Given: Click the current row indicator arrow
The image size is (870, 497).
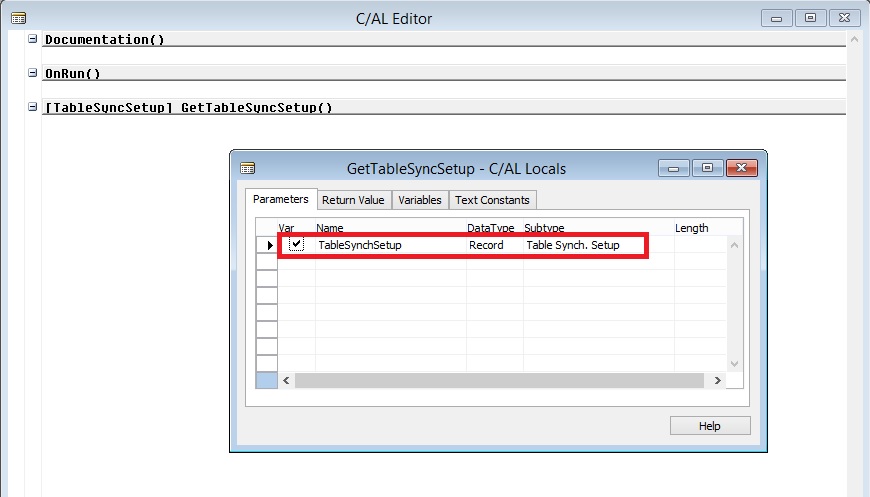Looking at the screenshot, I should click(270, 245).
